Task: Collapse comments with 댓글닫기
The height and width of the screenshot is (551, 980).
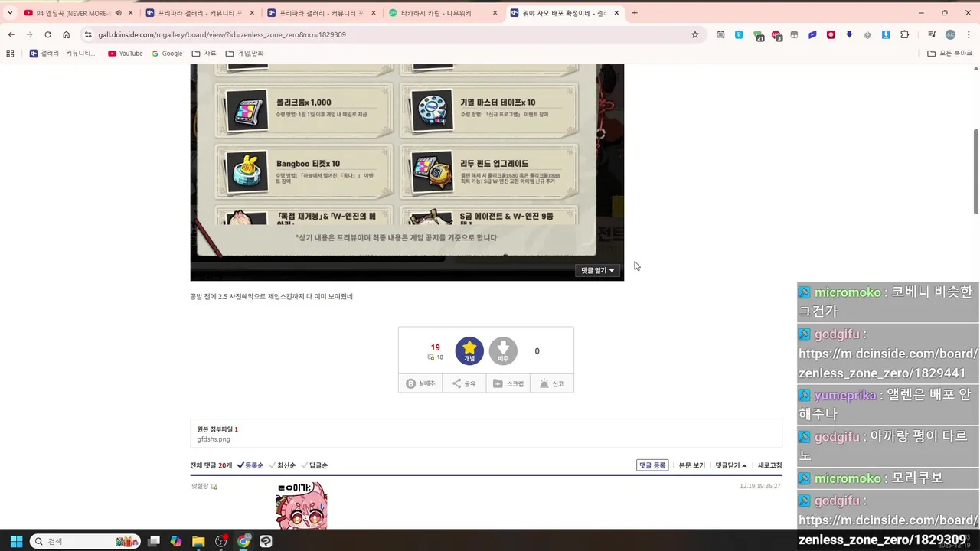Action: 731,465
